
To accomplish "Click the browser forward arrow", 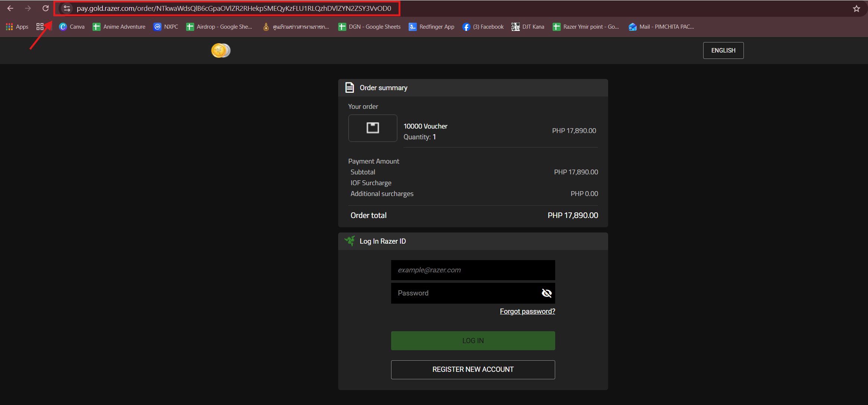I will tap(28, 8).
